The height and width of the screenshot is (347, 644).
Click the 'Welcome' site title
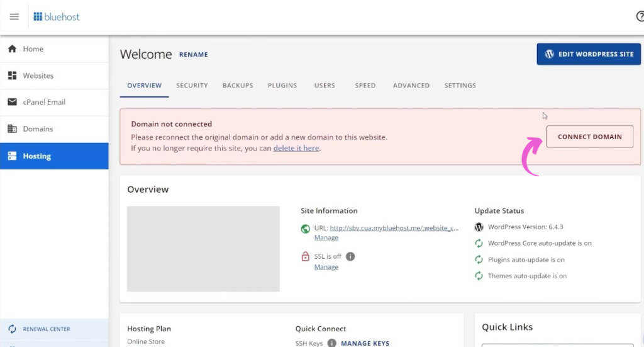pyautogui.click(x=146, y=54)
